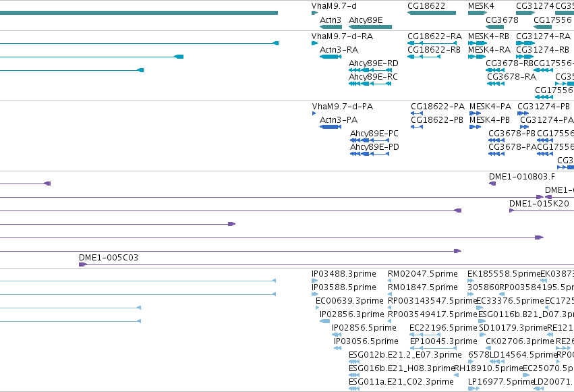Select the Actn3-RA transcript
This screenshot has width=574, height=392.
[x=331, y=57]
